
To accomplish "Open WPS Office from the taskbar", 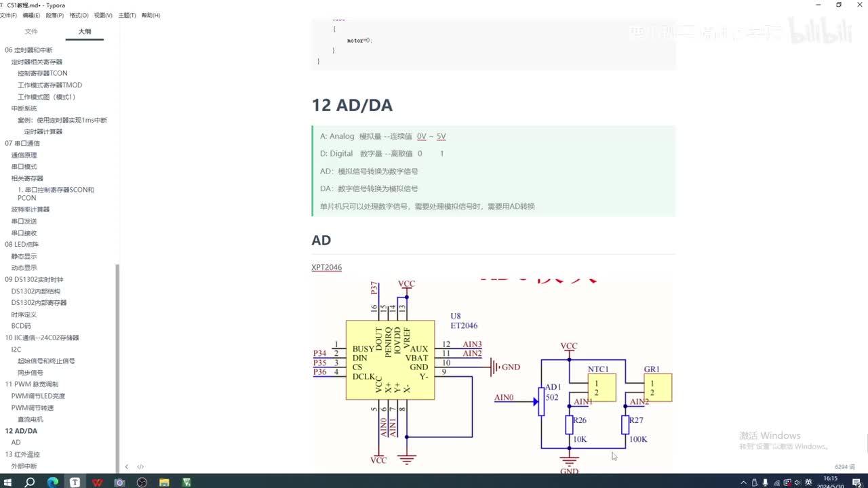I will point(97,483).
